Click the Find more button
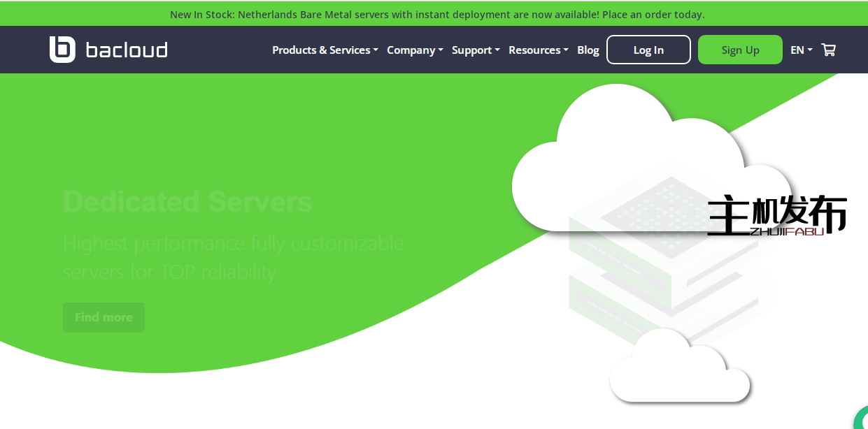The image size is (868, 429). 104,317
